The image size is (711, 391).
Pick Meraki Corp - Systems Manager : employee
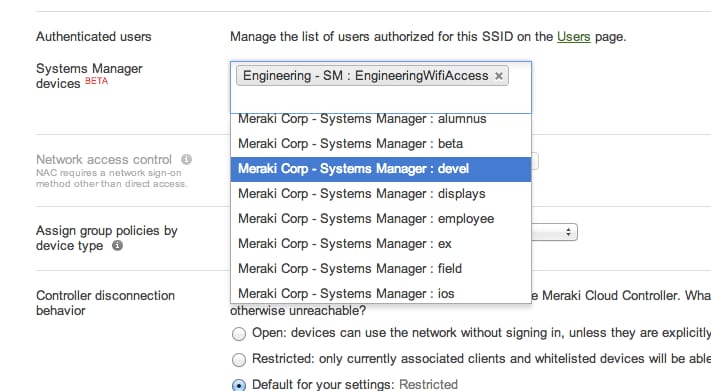381,219
